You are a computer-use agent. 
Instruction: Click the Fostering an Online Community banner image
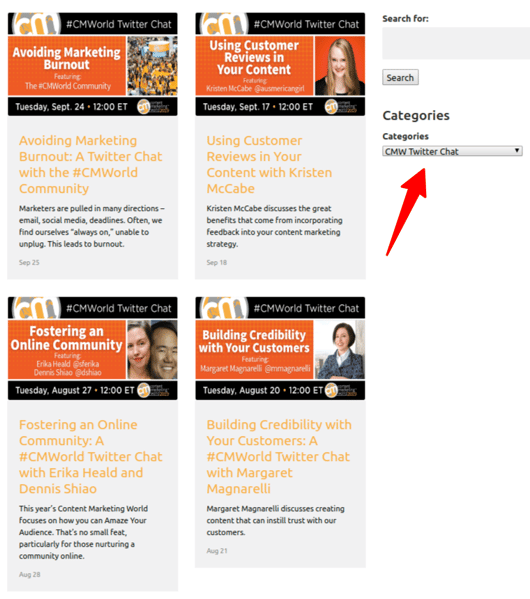tap(92, 348)
